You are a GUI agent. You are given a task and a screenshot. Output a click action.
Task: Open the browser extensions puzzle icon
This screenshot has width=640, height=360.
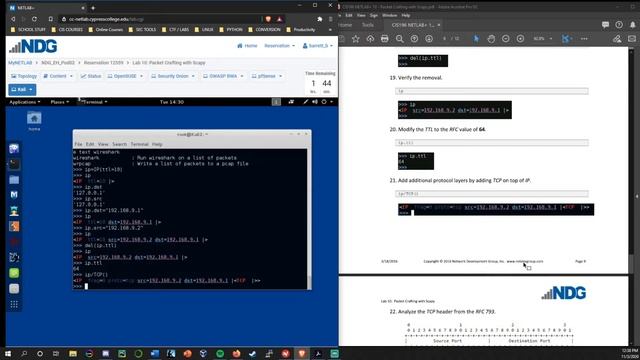coord(320,19)
